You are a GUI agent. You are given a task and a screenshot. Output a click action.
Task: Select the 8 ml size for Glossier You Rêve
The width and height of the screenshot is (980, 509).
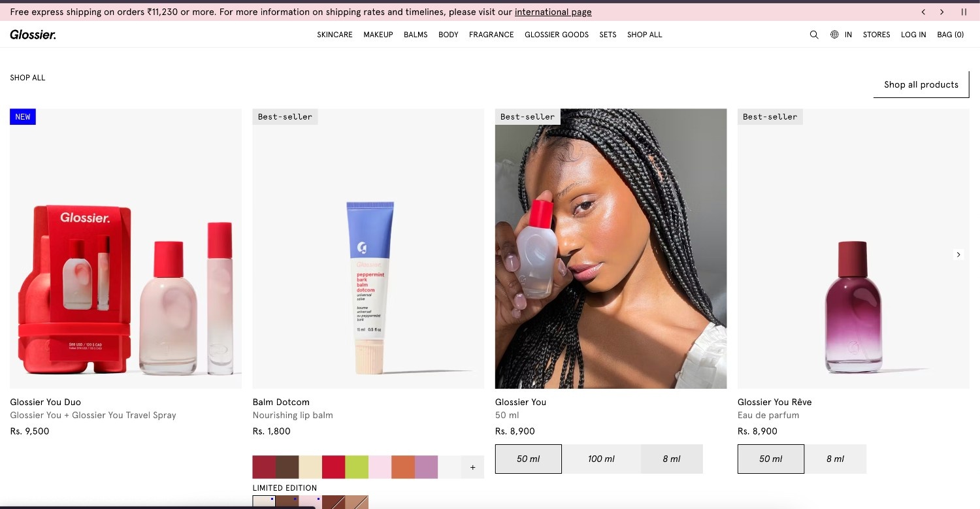tap(836, 459)
